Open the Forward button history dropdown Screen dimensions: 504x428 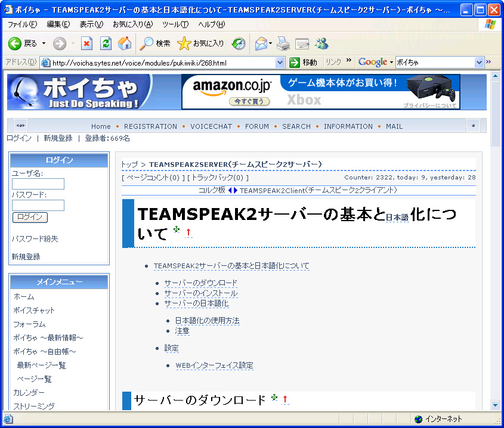(73, 44)
